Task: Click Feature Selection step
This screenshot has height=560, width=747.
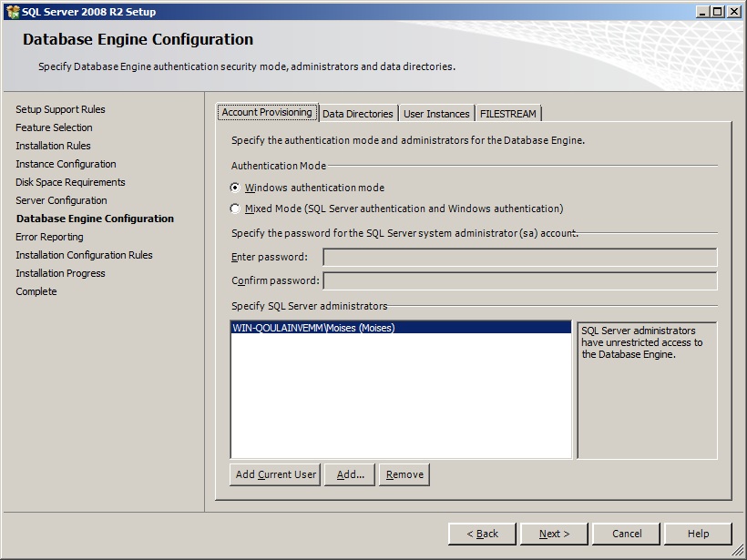Action: pos(54,127)
